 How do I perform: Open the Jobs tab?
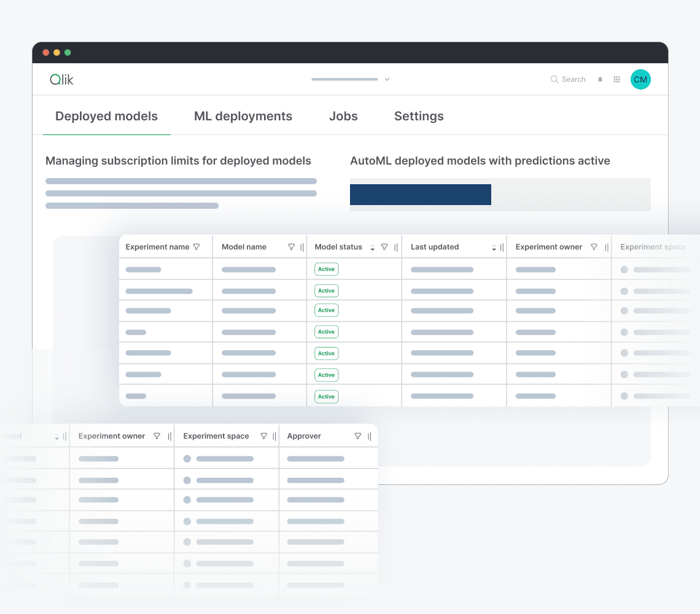click(x=343, y=116)
